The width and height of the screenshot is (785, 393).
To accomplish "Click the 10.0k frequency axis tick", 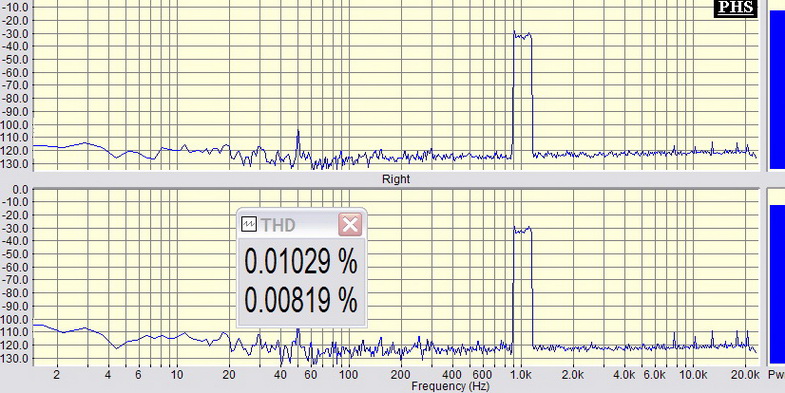I will pos(693,375).
